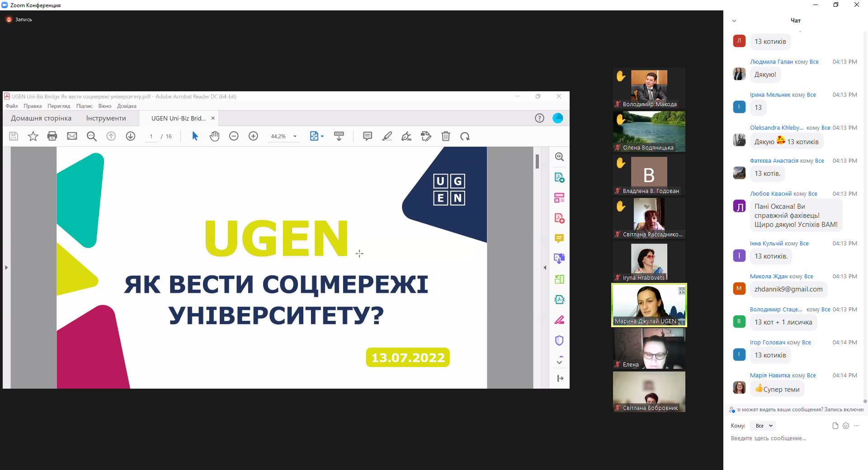This screenshot has height=470, width=868.
Task: Click the Запись recording indicator
Action: click(x=19, y=19)
